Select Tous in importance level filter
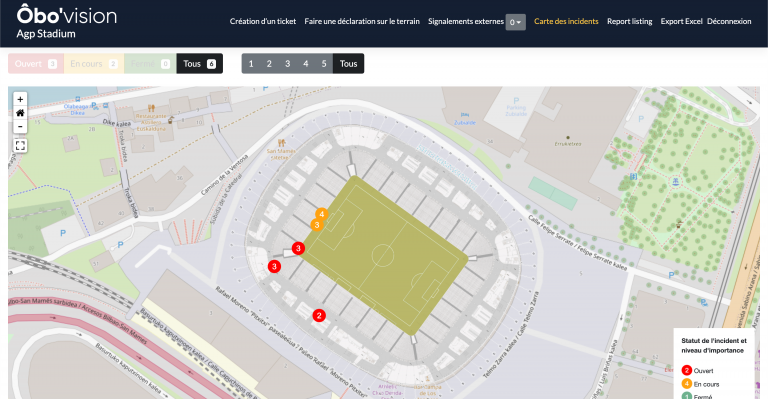This screenshot has height=399, width=768. [348, 64]
